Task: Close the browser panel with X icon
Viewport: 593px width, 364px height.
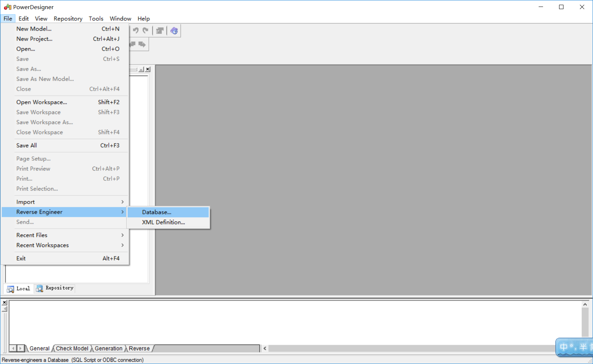Action: (148, 69)
